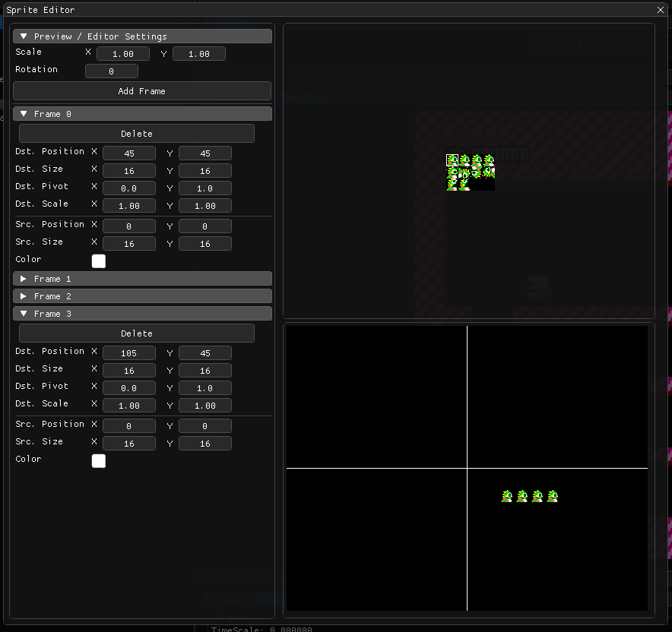Collapse the Frame 0 section

tap(142, 114)
